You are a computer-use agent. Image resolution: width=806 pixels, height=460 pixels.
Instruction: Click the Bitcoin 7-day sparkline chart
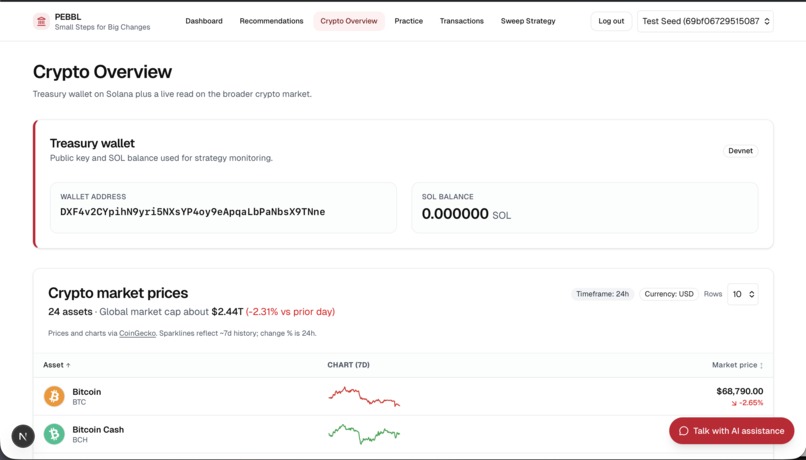click(x=364, y=396)
